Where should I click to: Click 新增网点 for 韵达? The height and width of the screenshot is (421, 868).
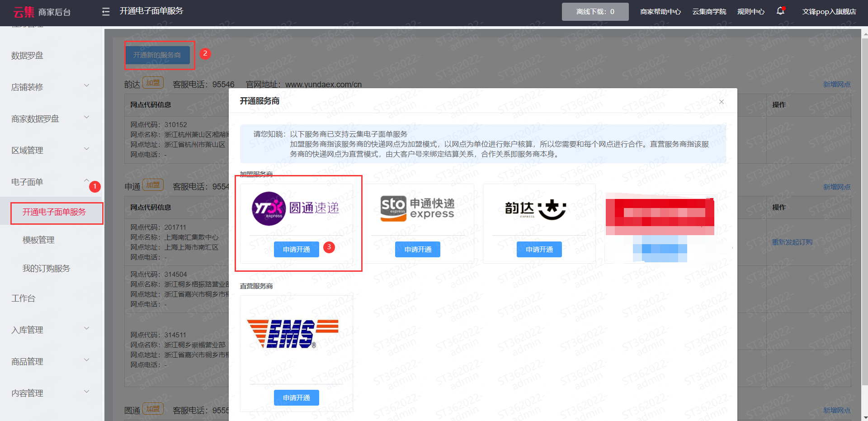point(837,85)
